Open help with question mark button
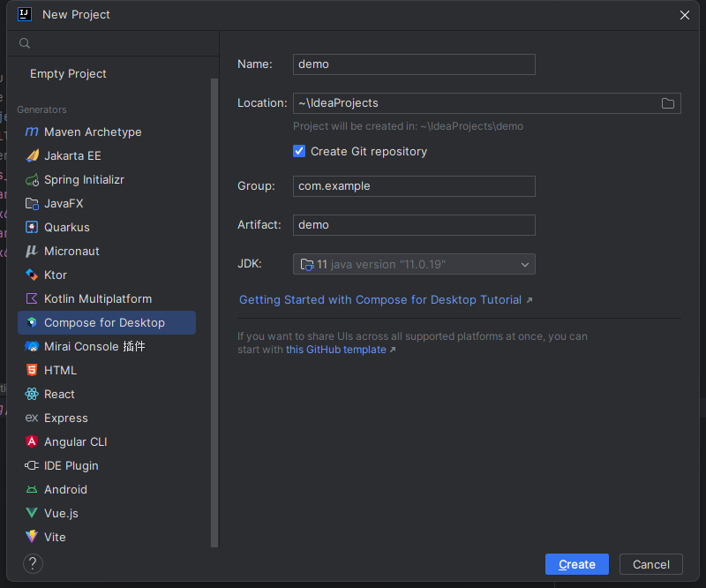Screen dimensions: 706x588 33,563
